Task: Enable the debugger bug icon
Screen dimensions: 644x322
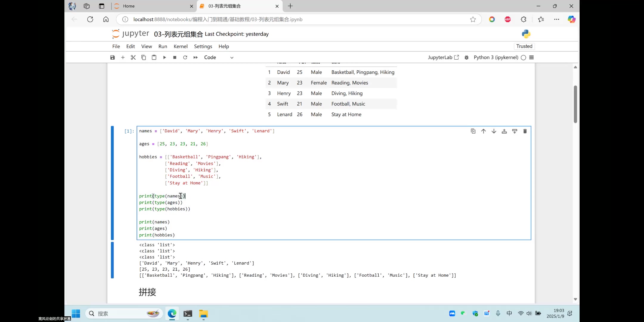Action: click(467, 58)
